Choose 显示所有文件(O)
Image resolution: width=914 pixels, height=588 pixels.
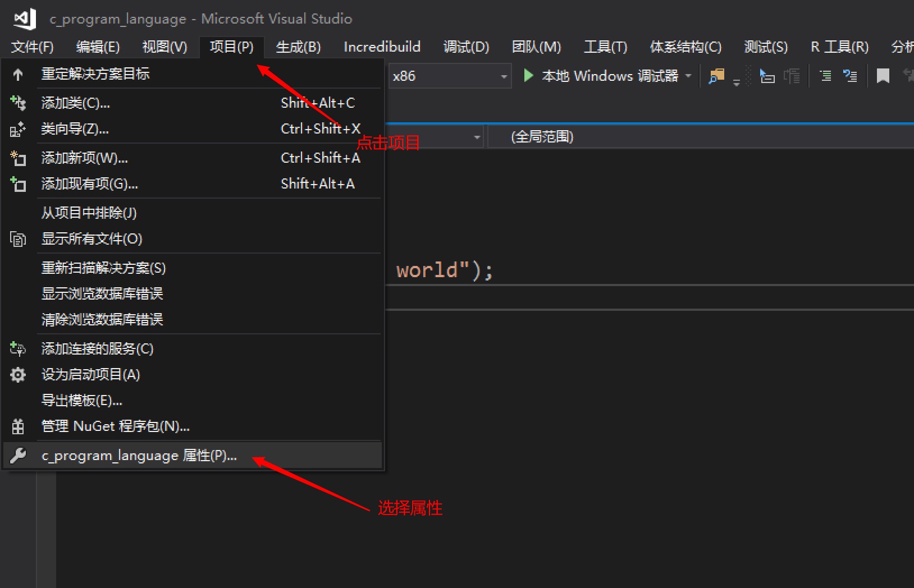tap(193, 239)
